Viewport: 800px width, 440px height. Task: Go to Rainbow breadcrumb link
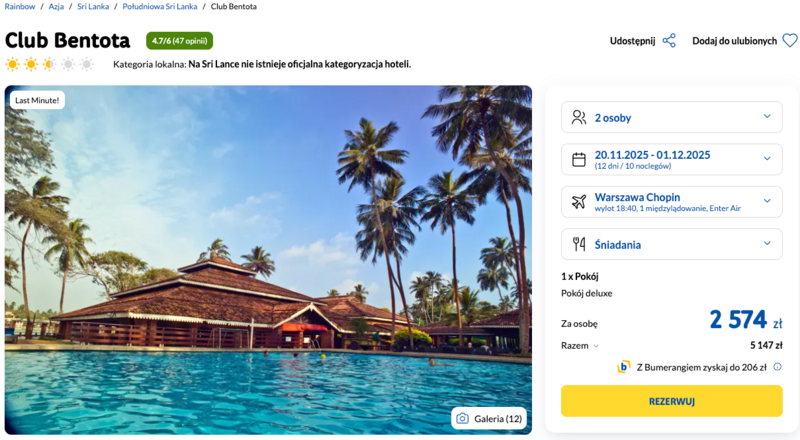20,7
